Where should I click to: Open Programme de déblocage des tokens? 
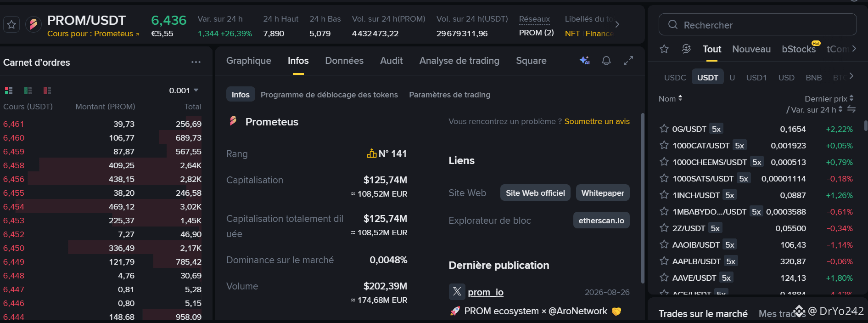coord(329,95)
